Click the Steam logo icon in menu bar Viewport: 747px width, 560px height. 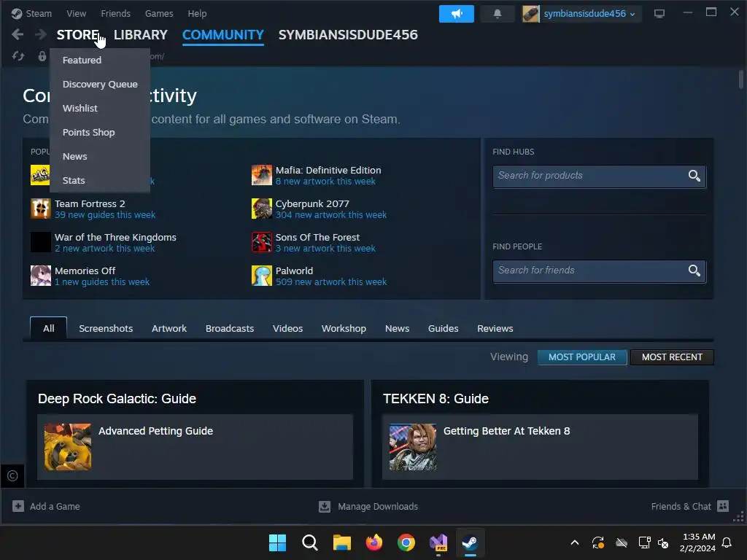pos(17,13)
